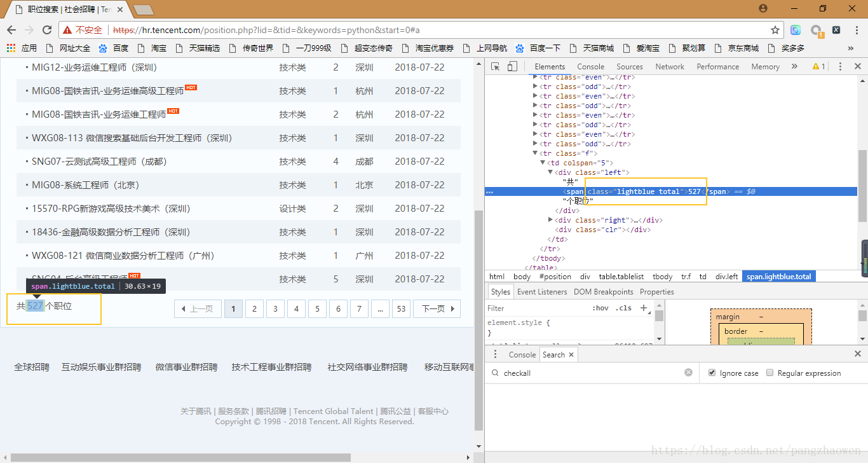The image size is (868, 463).
Task: Open the DevTools customize three-dot menu
Action: pos(840,66)
